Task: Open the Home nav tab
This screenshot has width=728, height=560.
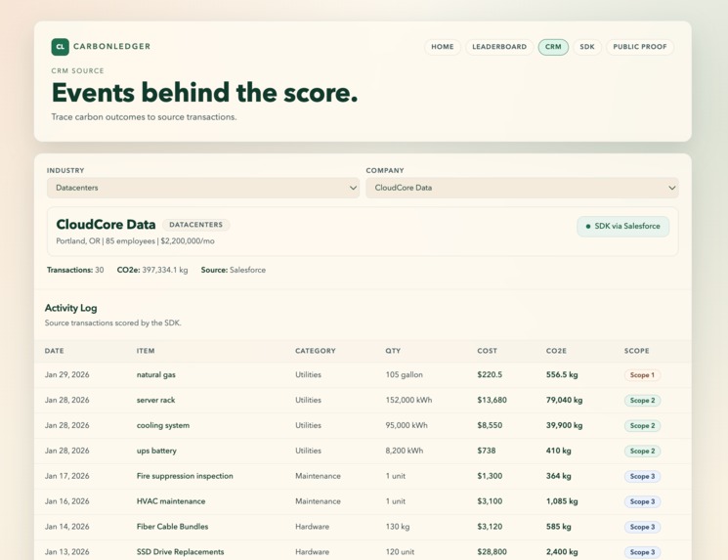Action: pyautogui.click(x=443, y=47)
